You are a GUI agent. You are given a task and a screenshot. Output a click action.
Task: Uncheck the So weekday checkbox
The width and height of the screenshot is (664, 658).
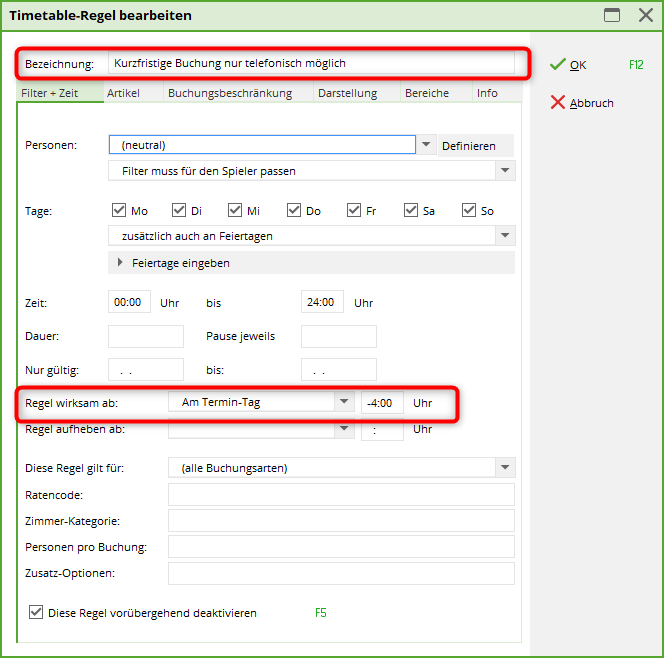(469, 210)
